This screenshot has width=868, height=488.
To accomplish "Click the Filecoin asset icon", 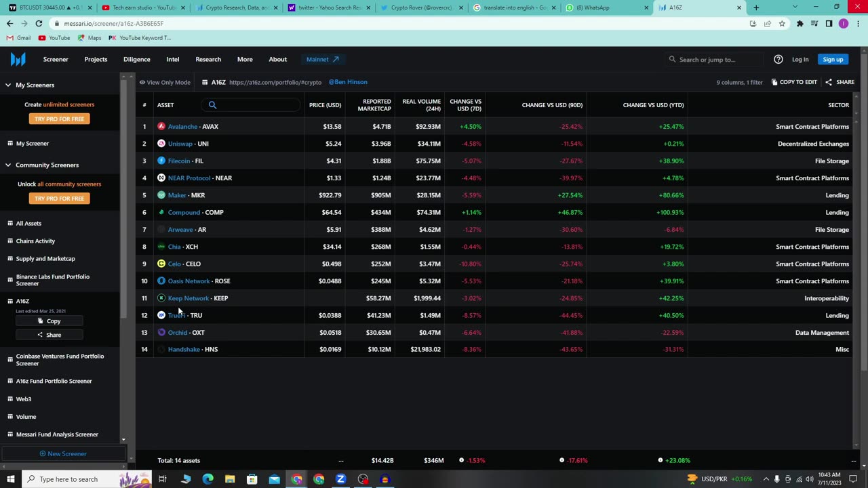I will click(161, 161).
